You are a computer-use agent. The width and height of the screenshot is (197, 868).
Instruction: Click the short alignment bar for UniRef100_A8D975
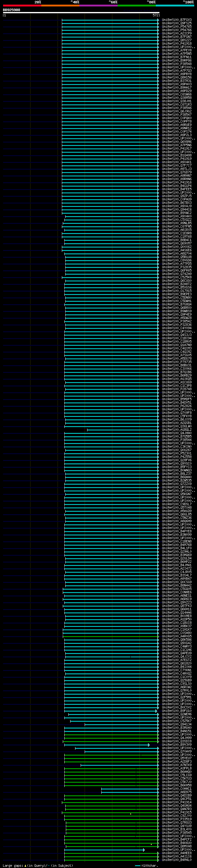130,792
